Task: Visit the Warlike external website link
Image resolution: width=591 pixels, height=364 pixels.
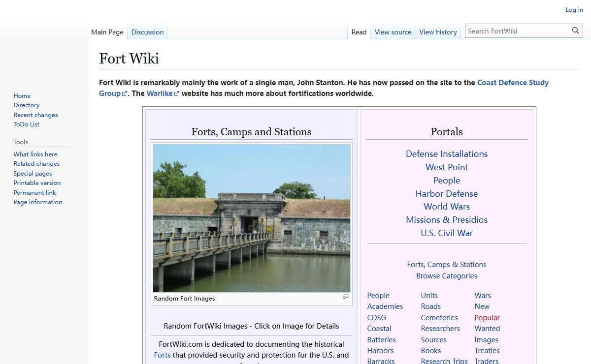Action: point(160,93)
